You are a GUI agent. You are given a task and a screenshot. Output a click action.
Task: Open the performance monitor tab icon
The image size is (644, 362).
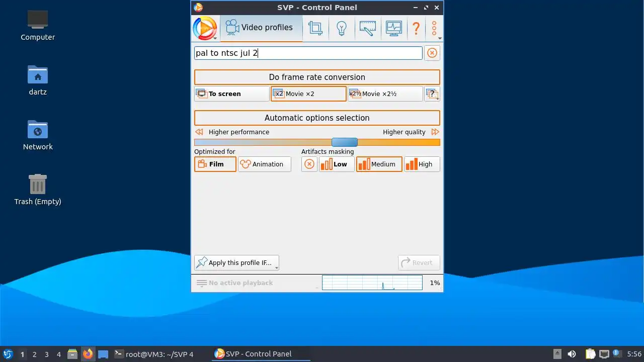[x=393, y=28]
